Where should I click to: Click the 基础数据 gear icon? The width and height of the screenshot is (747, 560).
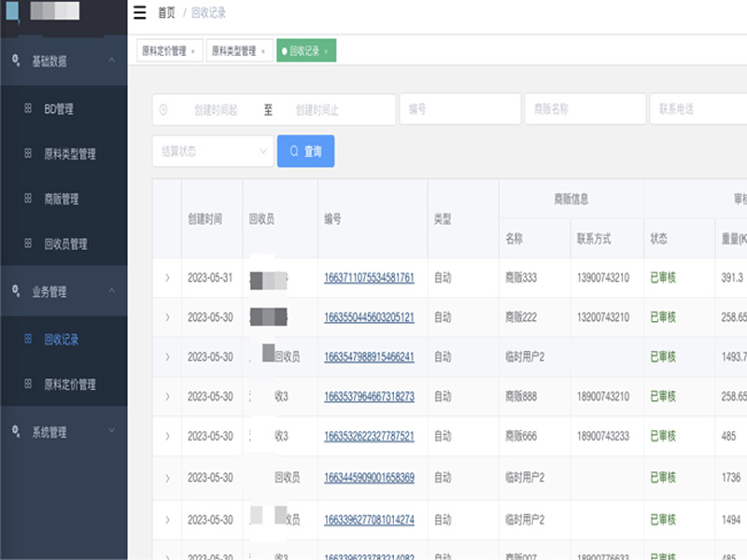15,61
